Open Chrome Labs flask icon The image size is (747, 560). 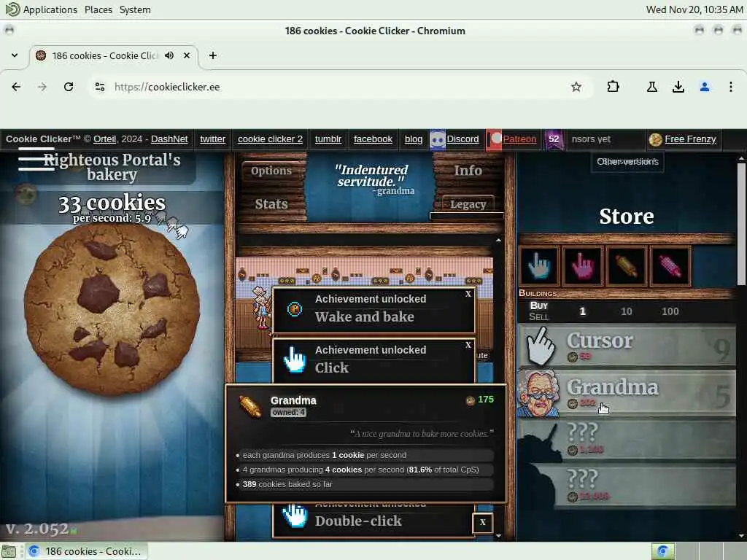(651, 87)
